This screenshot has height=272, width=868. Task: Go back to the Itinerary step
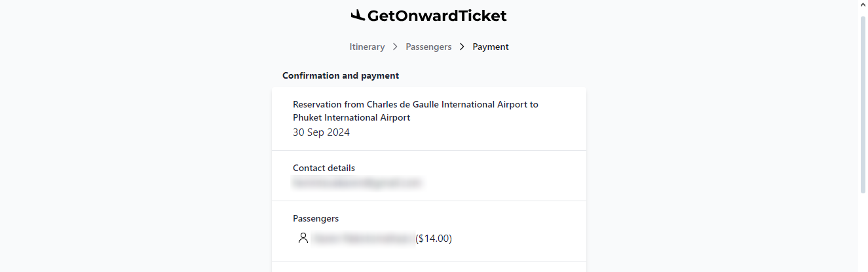click(367, 47)
